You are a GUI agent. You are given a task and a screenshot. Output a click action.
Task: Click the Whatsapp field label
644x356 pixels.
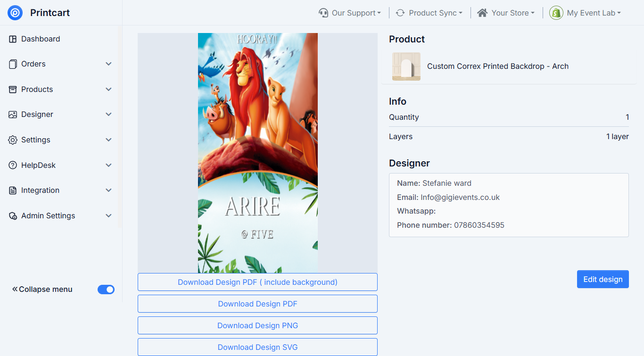416,211
